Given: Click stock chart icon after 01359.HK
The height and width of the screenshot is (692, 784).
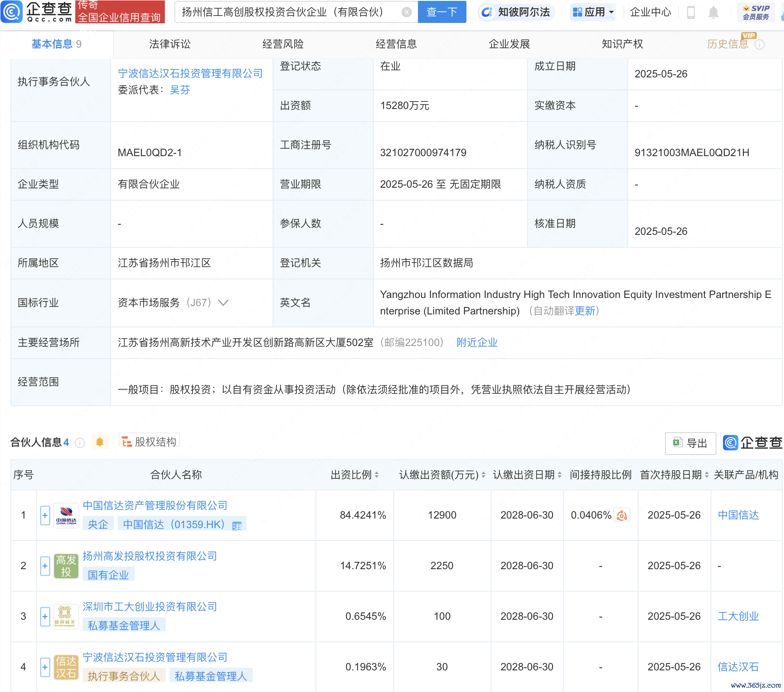Looking at the screenshot, I should (x=237, y=525).
